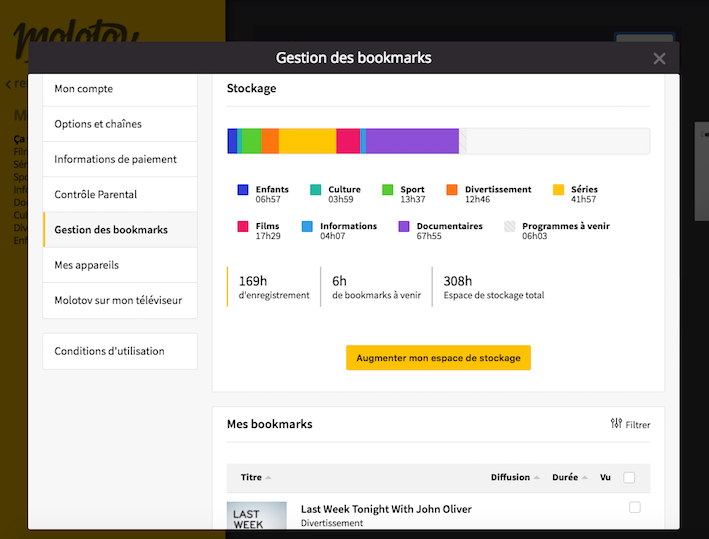Image resolution: width=709 pixels, height=539 pixels.
Task: Click the yellow segment of storage bar
Action: [307, 141]
